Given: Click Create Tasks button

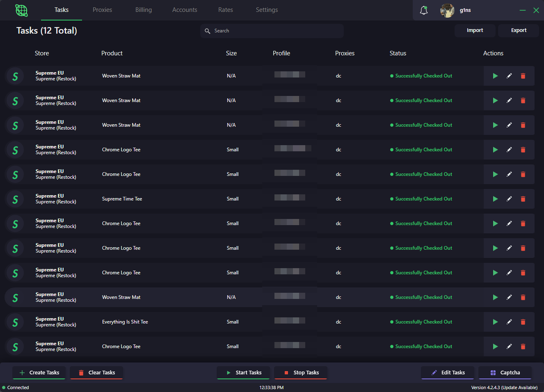Looking at the screenshot, I should point(39,373).
